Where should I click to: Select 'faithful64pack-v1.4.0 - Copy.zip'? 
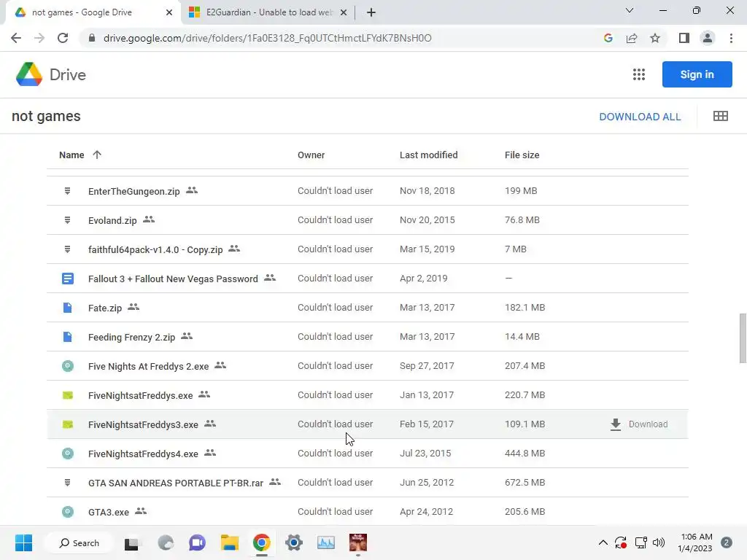point(155,249)
